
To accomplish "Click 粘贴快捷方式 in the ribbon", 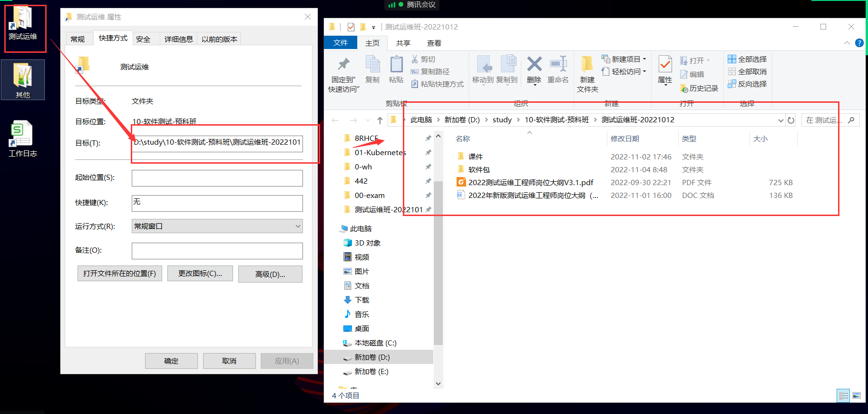I will 437,84.
